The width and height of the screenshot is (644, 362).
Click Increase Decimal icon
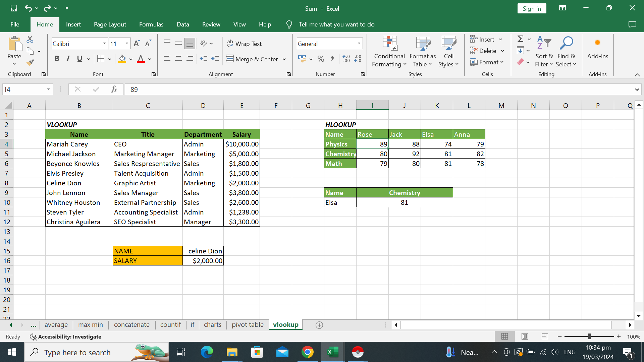(346, 59)
